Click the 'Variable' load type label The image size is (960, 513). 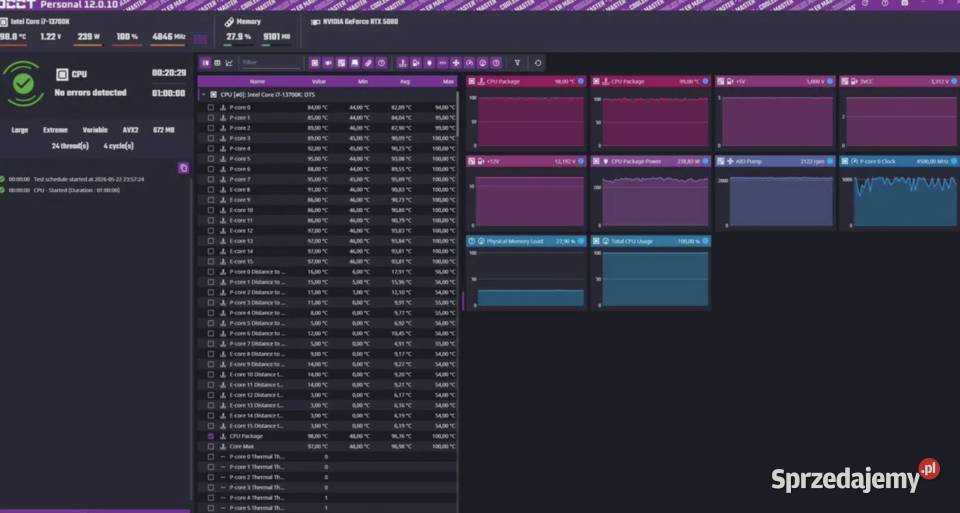(x=95, y=130)
